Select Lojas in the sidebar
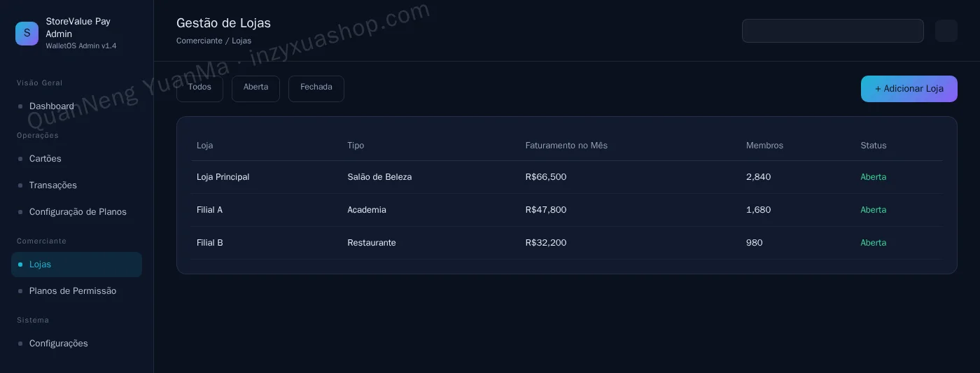The image size is (980, 373). pos(76,265)
